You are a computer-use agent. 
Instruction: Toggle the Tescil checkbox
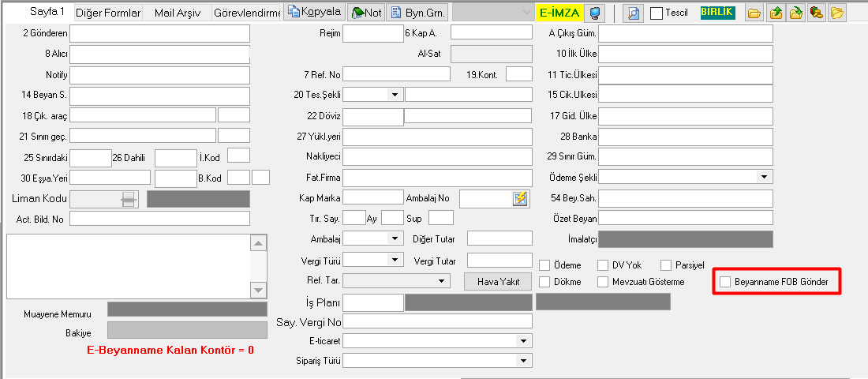656,13
